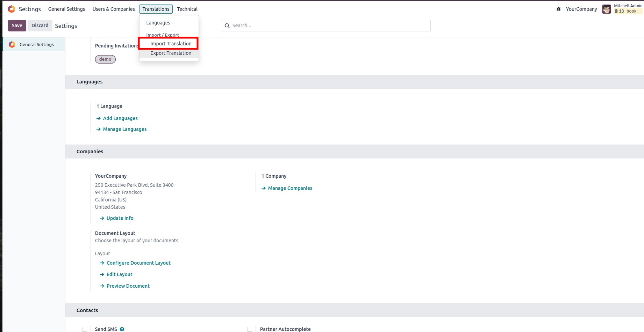Click the arrow beside Configure Document Layout

102,263
